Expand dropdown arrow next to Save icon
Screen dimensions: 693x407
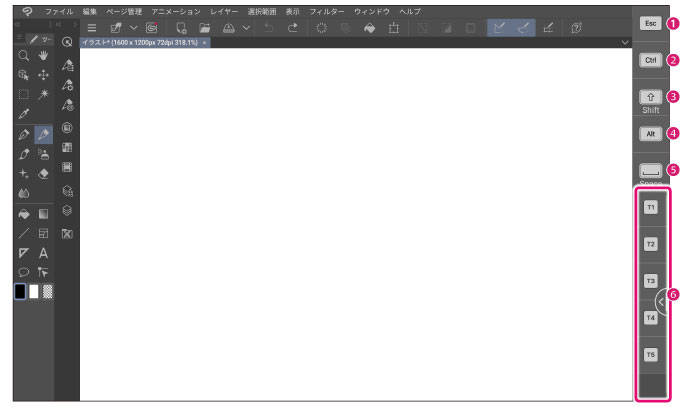point(246,28)
